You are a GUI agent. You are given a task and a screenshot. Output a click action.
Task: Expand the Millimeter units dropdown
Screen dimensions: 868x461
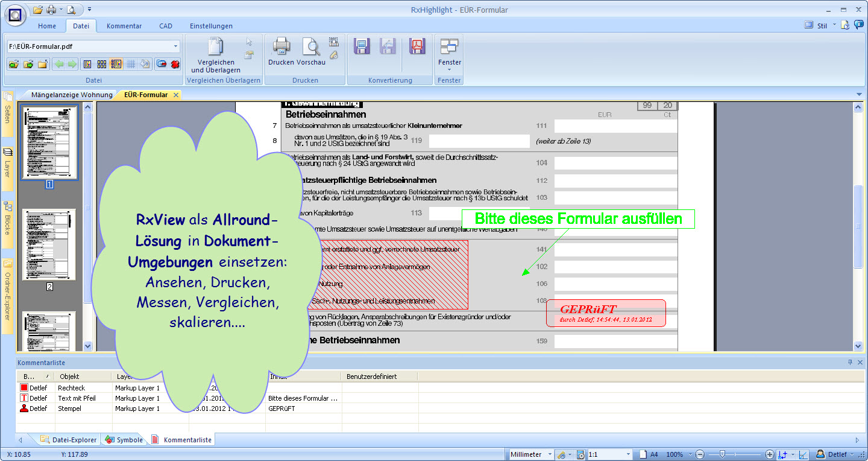pos(549,454)
